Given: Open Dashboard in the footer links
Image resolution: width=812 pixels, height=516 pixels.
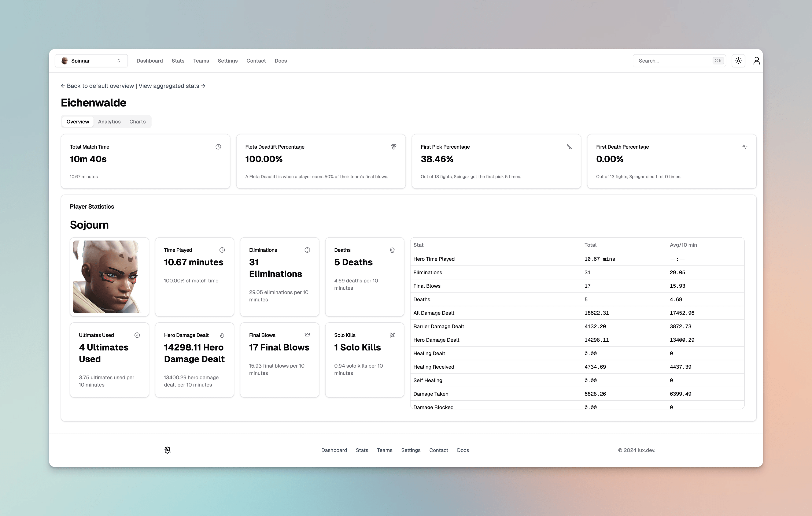Looking at the screenshot, I should (334, 450).
